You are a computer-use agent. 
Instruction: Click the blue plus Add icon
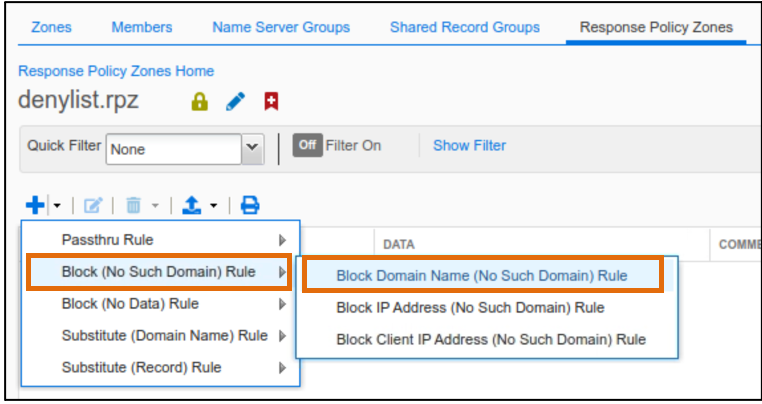[35, 205]
